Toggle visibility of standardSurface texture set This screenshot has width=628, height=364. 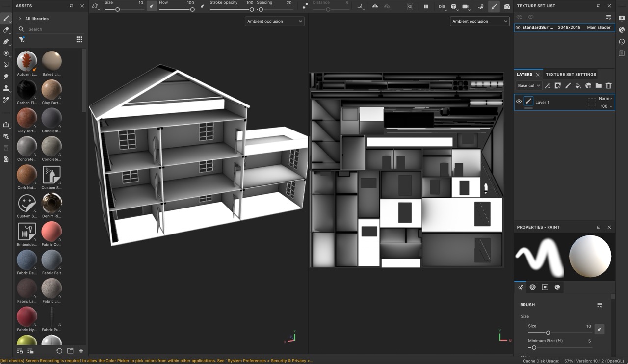click(x=518, y=27)
